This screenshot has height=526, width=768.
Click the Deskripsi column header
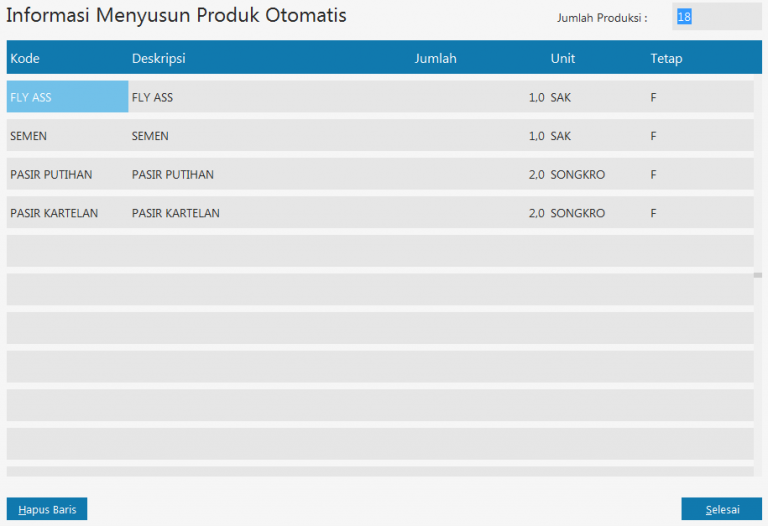tap(158, 58)
